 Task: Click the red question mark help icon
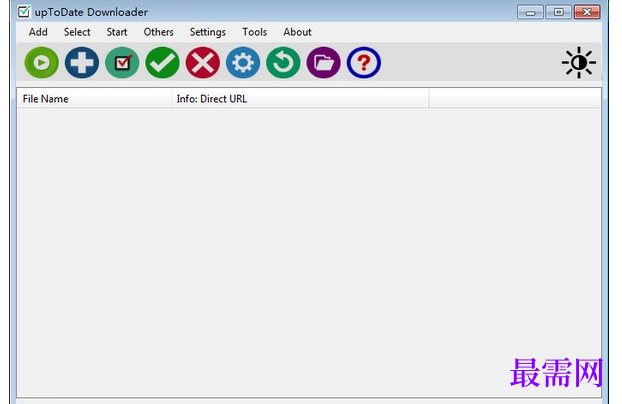click(364, 63)
